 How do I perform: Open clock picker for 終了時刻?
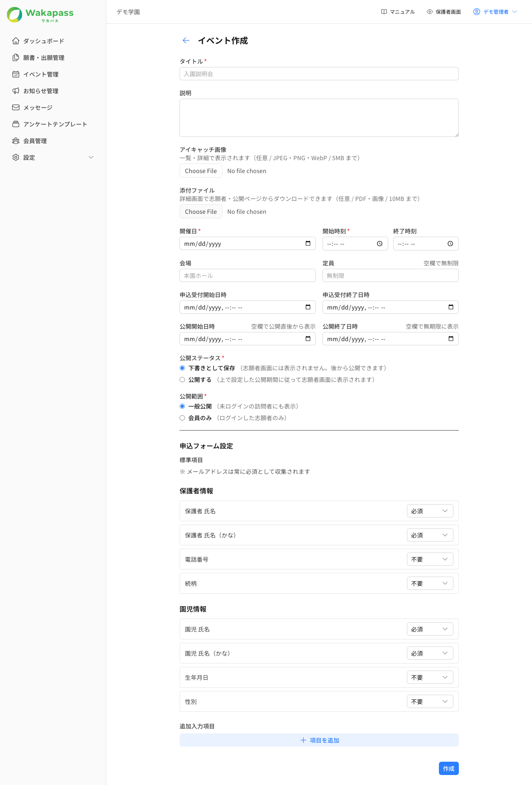click(450, 244)
